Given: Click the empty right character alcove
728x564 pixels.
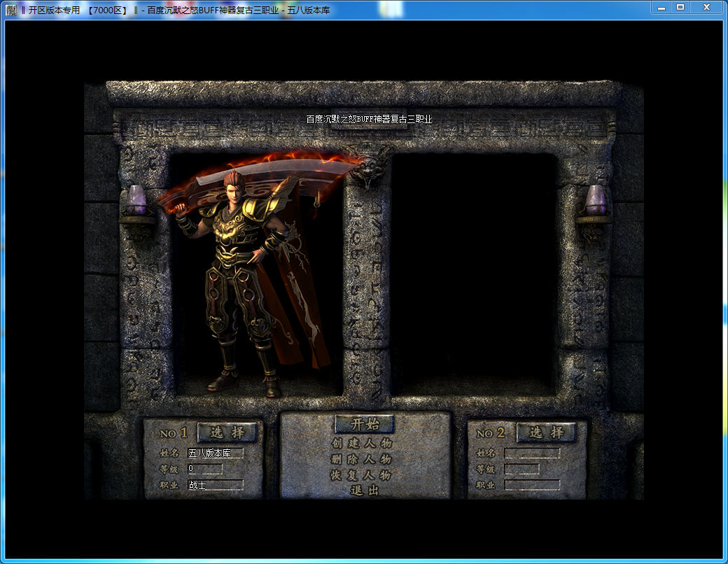Looking at the screenshot, I should point(474,275).
